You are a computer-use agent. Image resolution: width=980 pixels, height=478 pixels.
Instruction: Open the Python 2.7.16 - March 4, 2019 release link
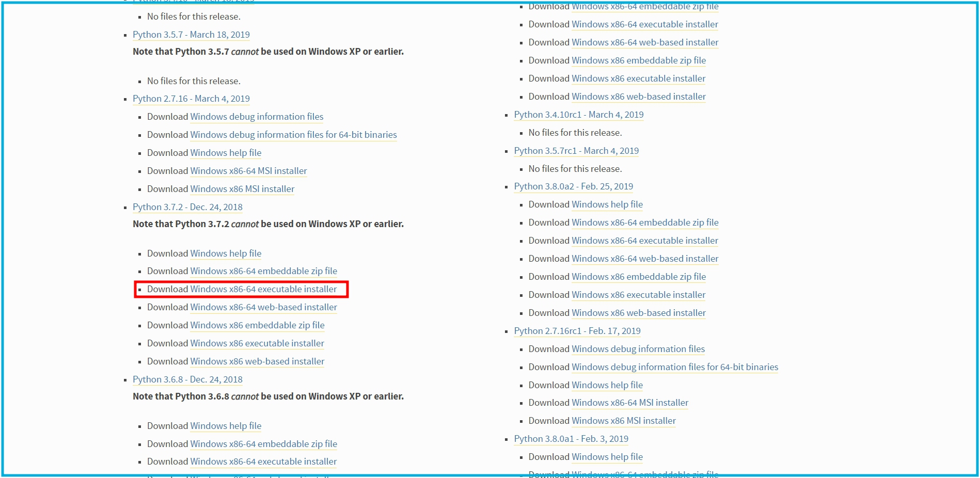[191, 99]
